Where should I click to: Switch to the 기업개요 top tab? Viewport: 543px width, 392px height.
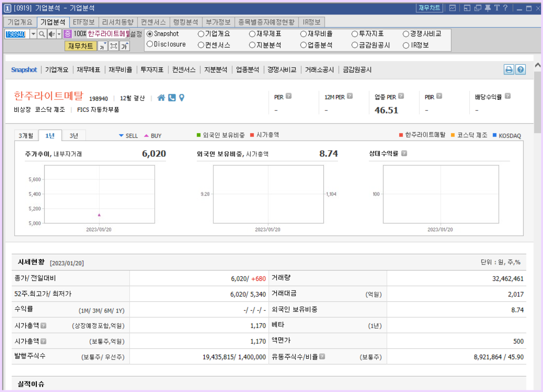click(20, 22)
